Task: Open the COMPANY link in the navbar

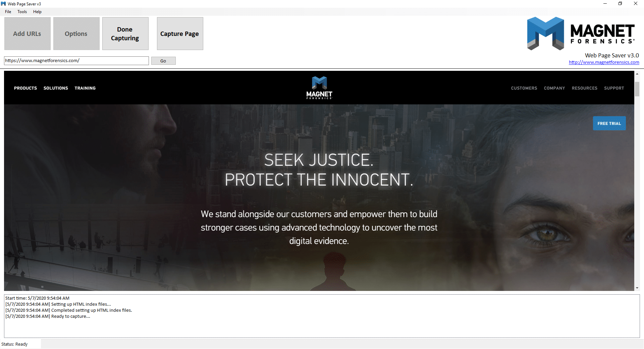Action: (554, 88)
